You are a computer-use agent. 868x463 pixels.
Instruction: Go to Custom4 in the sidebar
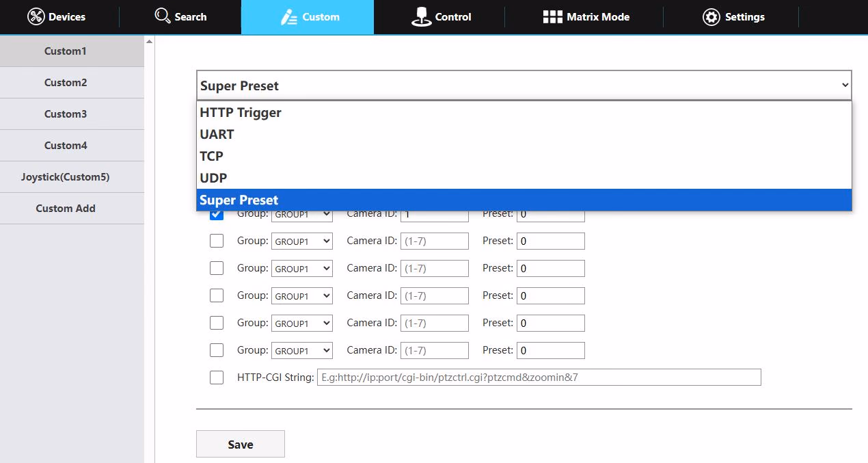click(72, 146)
